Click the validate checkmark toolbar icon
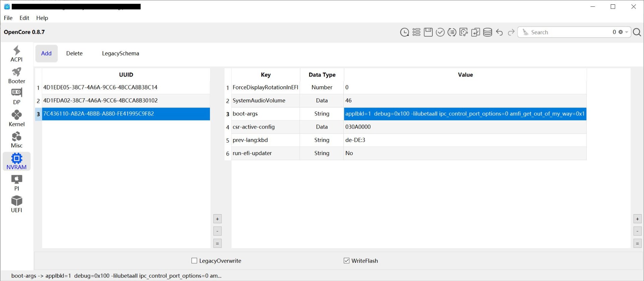The height and width of the screenshot is (281, 644). click(440, 32)
